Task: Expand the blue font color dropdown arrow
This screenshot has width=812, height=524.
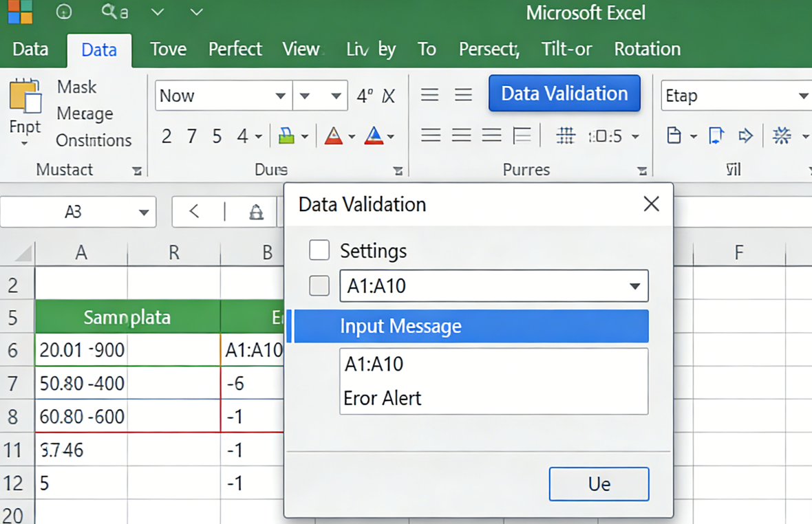Action: (390, 137)
